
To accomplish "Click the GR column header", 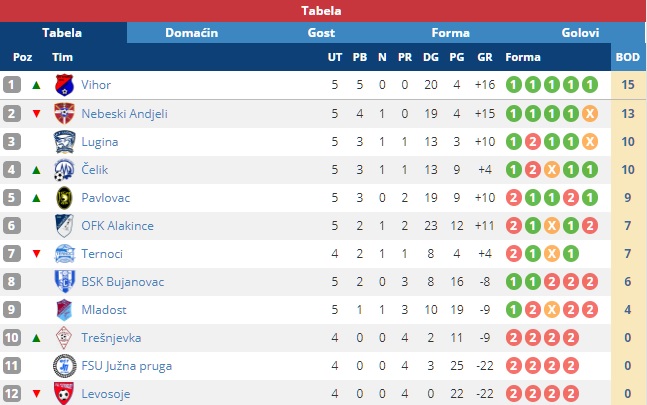I will pyautogui.click(x=485, y=57).
